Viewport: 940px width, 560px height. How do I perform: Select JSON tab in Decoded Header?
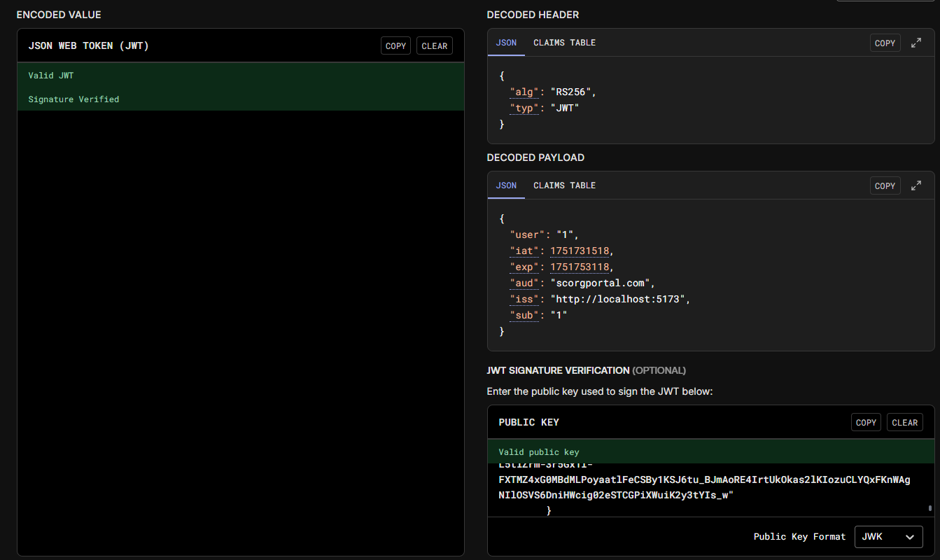coord(506,43)
